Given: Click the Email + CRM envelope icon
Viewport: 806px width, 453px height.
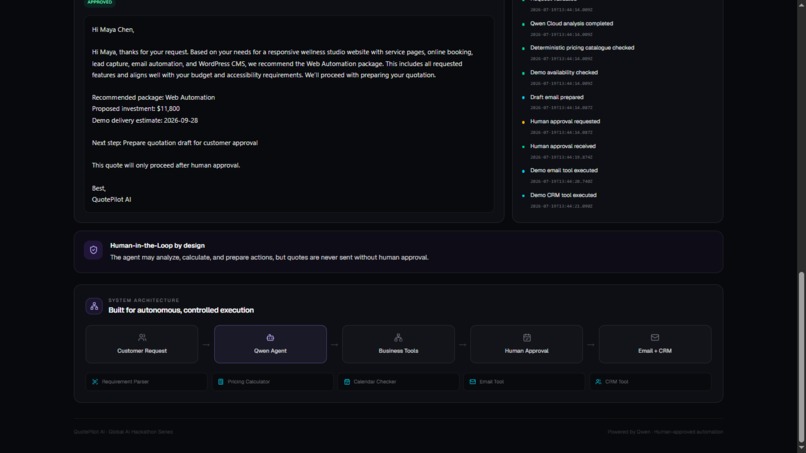Looking at the screenshot, I should pos(655,337).
